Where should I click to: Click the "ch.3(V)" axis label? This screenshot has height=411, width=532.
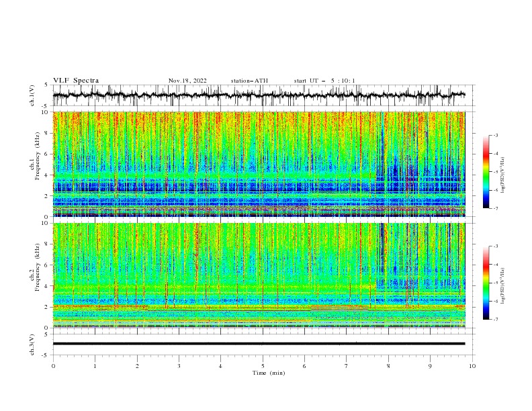32,345
